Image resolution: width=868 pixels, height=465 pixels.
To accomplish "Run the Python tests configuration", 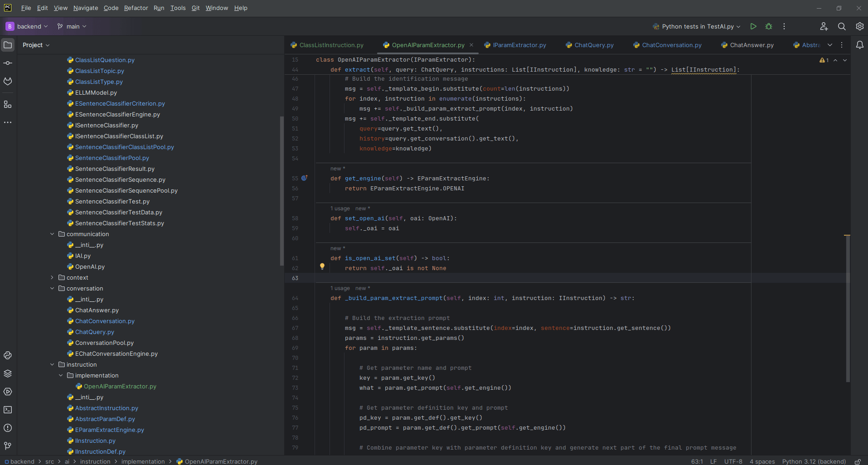I will tap(753, 26).
